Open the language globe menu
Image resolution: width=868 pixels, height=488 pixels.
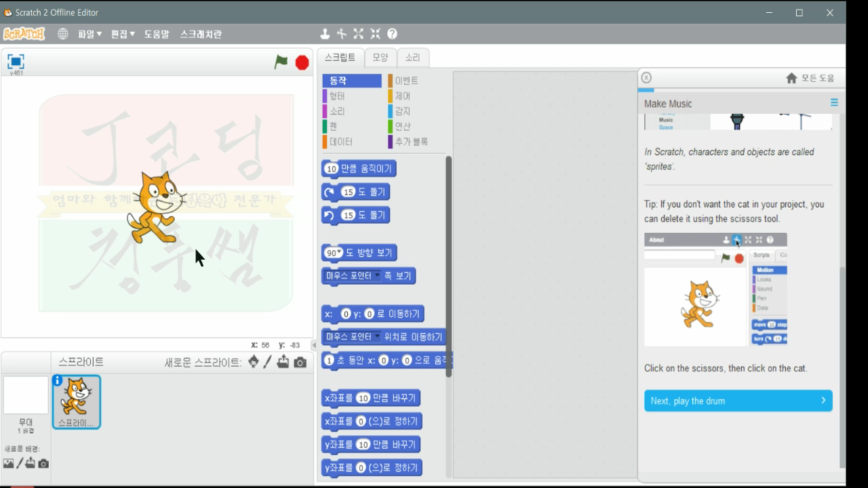point(63,34)
